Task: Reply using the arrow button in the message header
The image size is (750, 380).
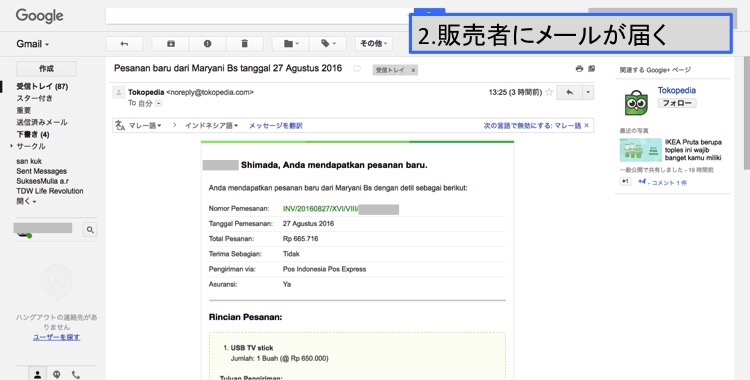Action: coord(569,92)
